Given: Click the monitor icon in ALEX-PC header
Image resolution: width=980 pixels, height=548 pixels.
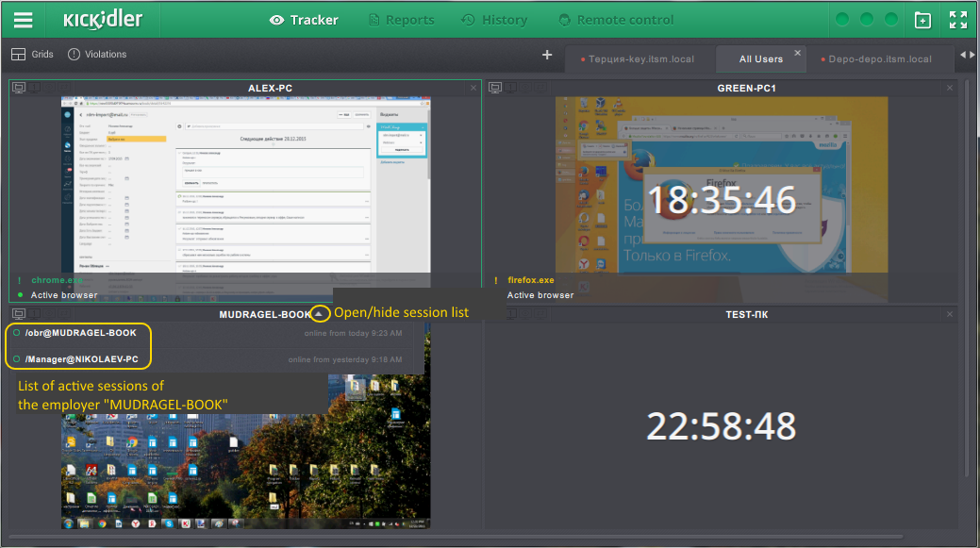Looking at the screenshot, I should [19, 88].
